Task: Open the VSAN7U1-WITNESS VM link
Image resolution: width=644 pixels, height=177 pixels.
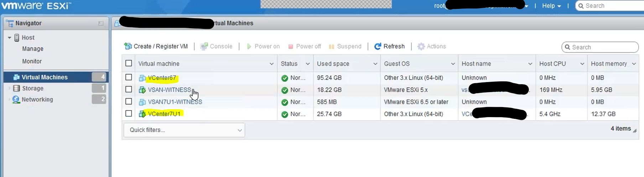Action: click(x=175, y=102)
